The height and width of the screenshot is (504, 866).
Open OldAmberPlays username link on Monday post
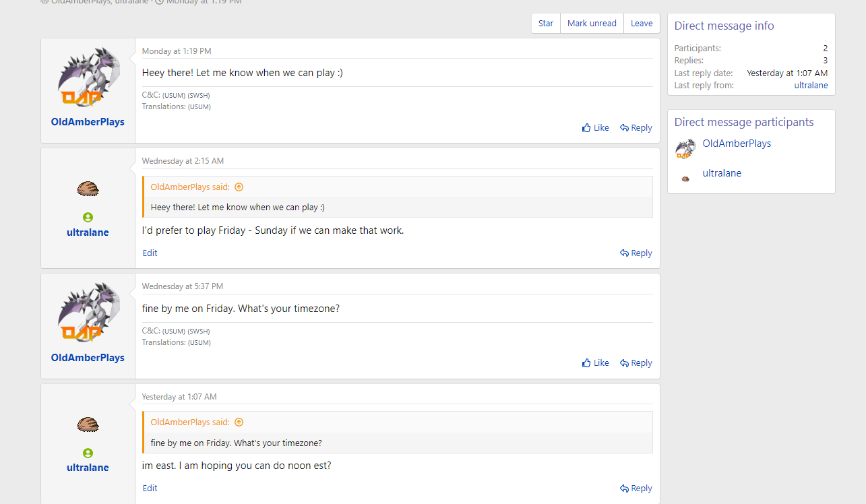[88, 122]
